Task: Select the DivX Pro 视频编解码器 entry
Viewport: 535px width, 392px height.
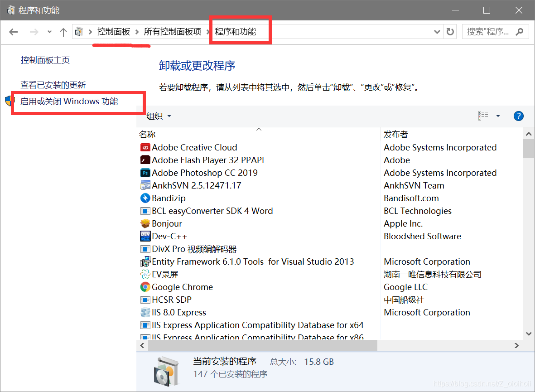Action: (194, 249)
